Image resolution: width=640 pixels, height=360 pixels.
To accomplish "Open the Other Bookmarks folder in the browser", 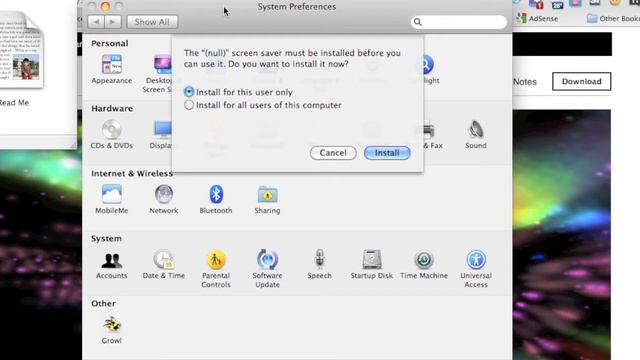I will coord(613,18).
